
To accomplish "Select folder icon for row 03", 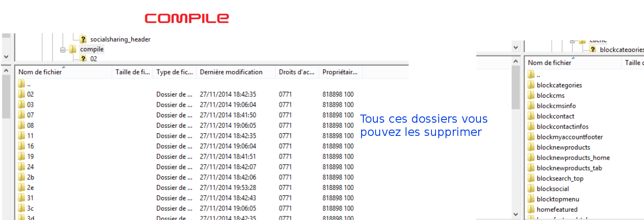I will coord(21,105).
